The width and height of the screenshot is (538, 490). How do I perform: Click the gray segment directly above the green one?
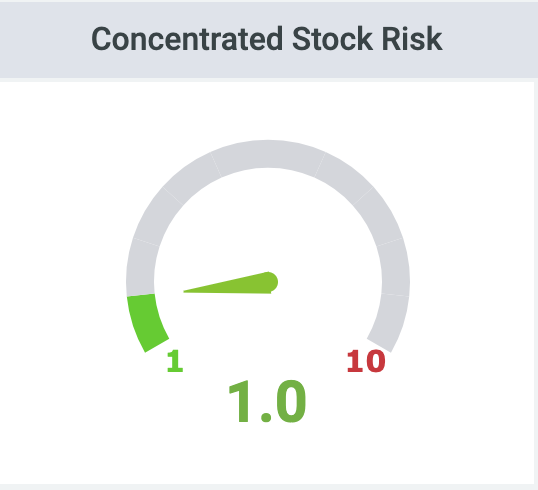point(141,267)
